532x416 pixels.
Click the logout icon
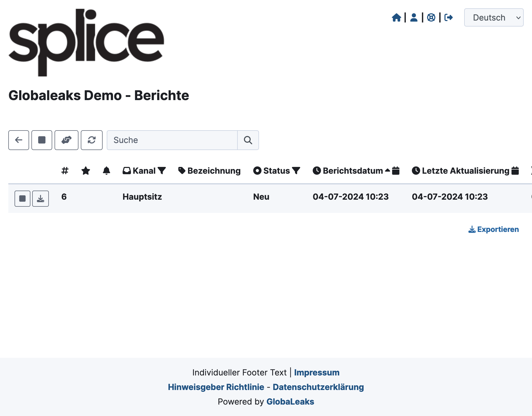(x=448, y=17)
